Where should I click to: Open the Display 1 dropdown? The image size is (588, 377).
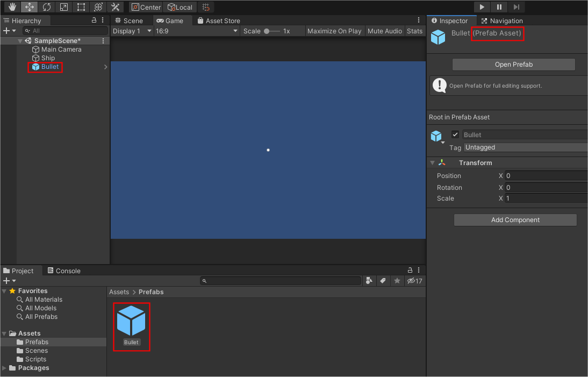click(x=132, y=31)
